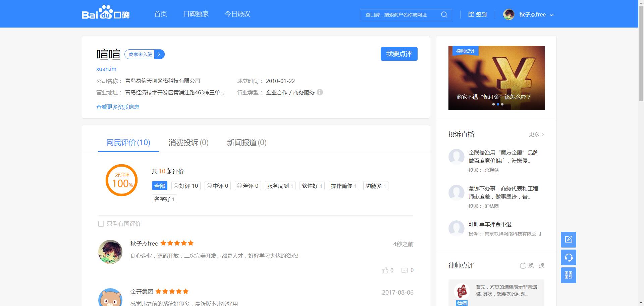Open the 口碑独家 nav item
This screenshot has width=644, height=306.
(x=196, y=14)
